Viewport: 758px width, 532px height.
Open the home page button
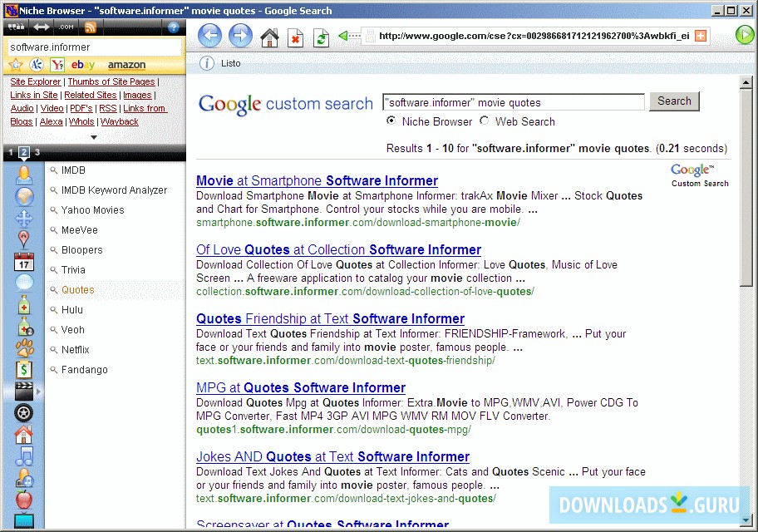pyautogui.click(x=269, y=37)
